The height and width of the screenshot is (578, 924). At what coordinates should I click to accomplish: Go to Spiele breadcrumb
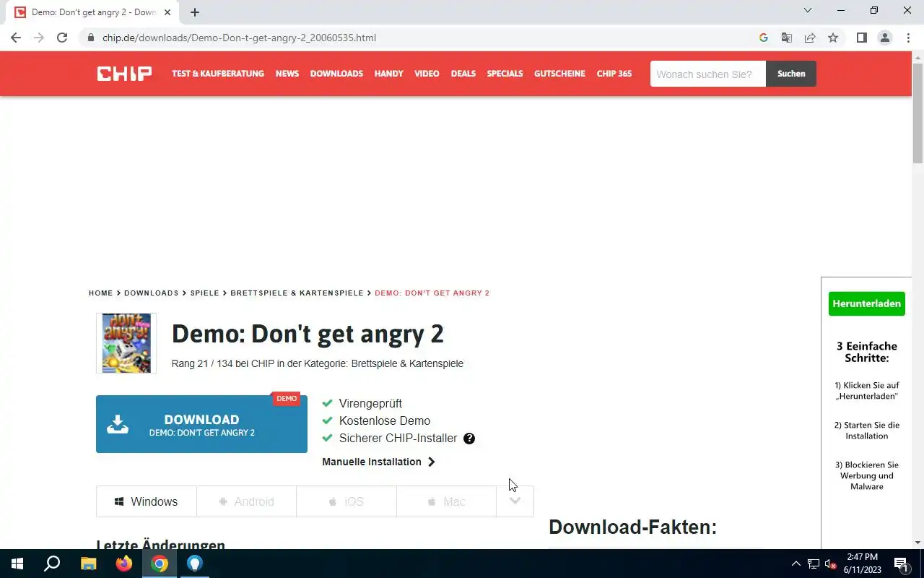click(205, 293)
